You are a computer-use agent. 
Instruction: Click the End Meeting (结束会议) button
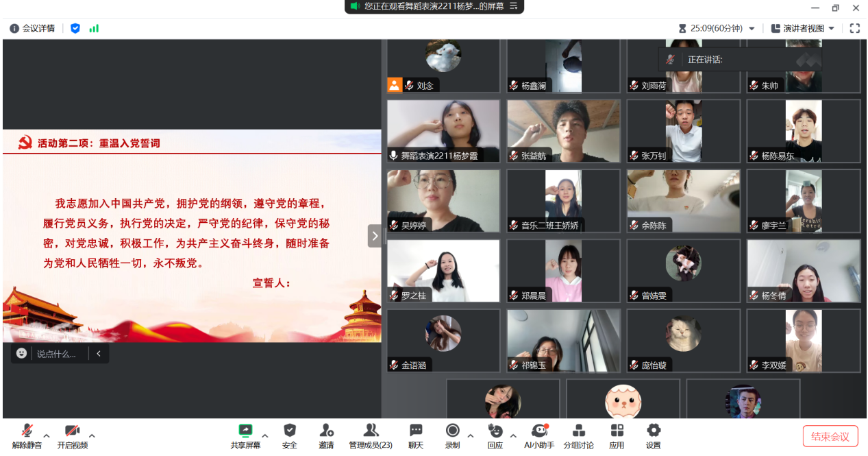point(830,436)
